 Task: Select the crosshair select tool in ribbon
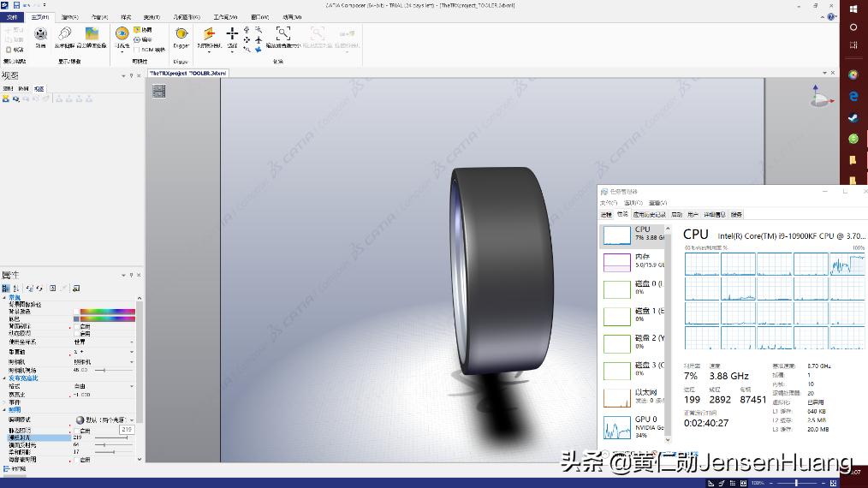(x=232, y=33)
